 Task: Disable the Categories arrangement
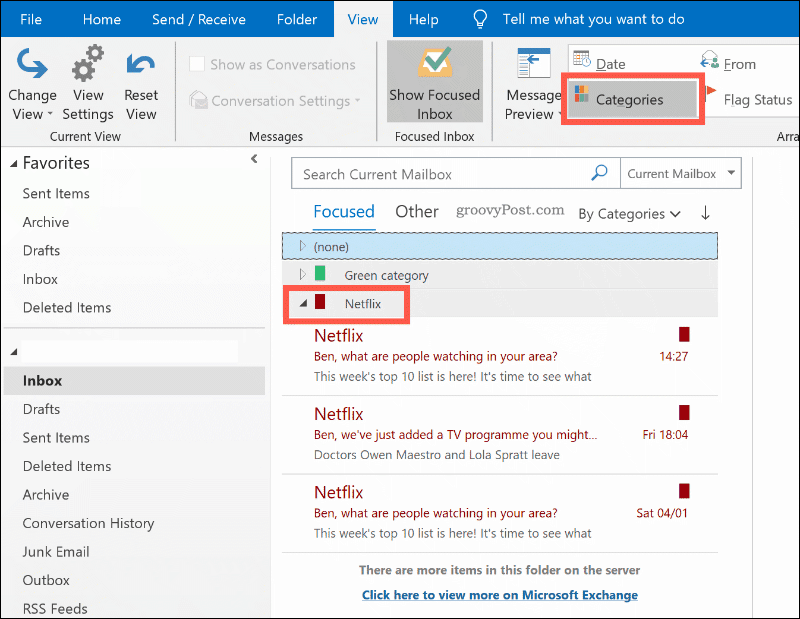(631, 100)
